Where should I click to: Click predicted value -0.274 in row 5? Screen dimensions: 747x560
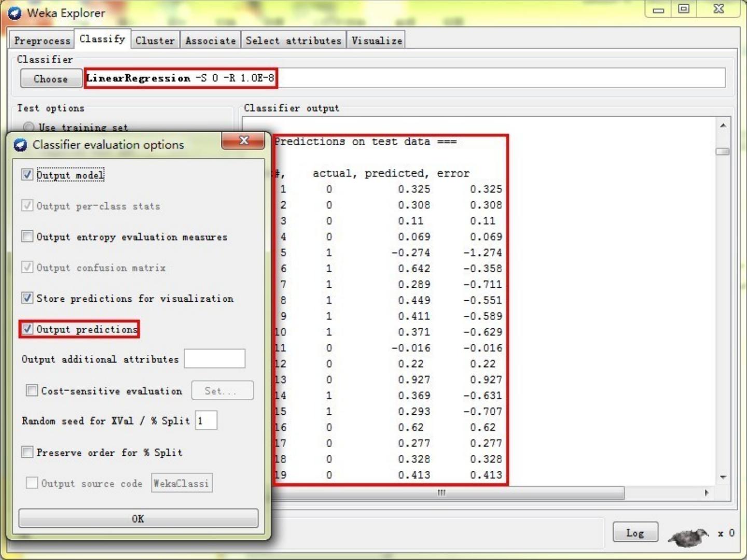pos(411,253)
